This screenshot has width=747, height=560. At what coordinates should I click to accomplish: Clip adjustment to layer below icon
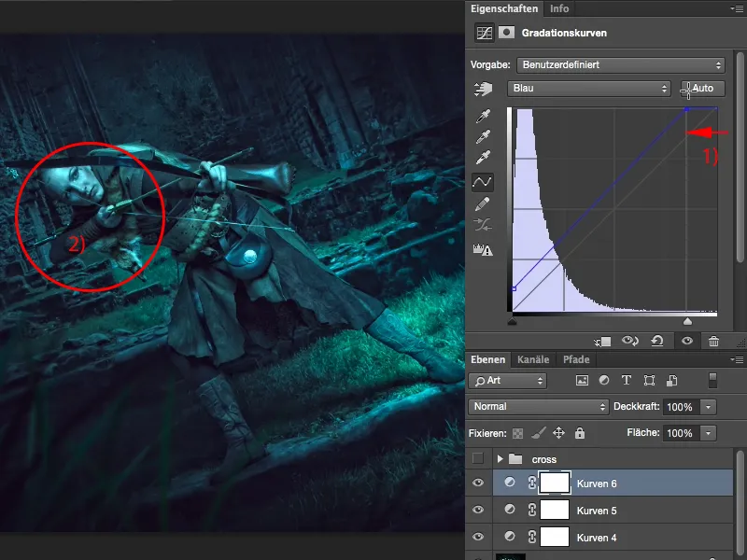(x=602, y=341)
